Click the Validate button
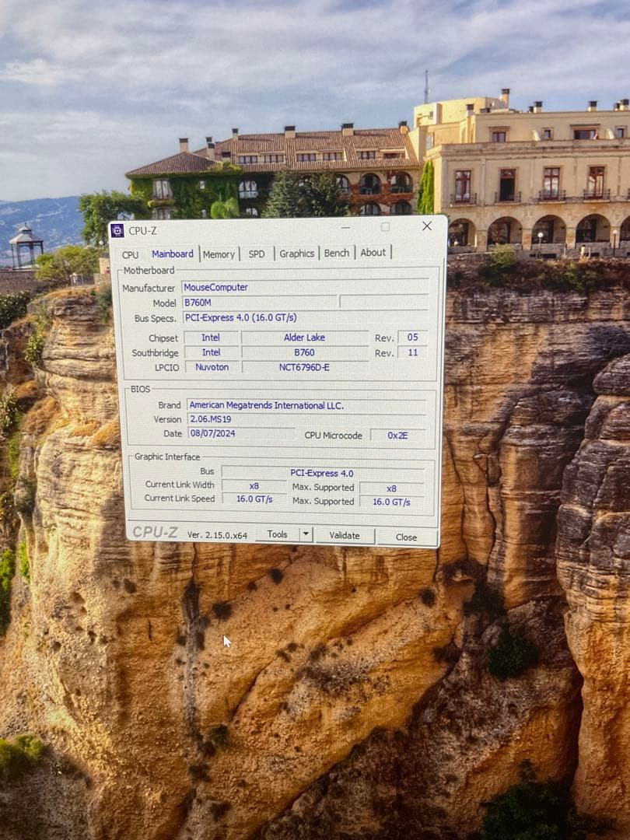Screen dimensions: 630x840 point(345,536)
